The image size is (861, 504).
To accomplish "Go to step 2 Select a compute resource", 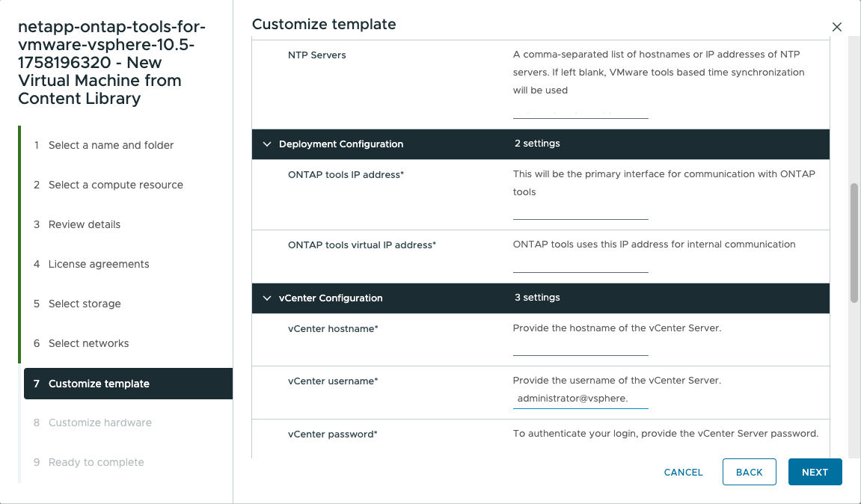I will point(115,185).
